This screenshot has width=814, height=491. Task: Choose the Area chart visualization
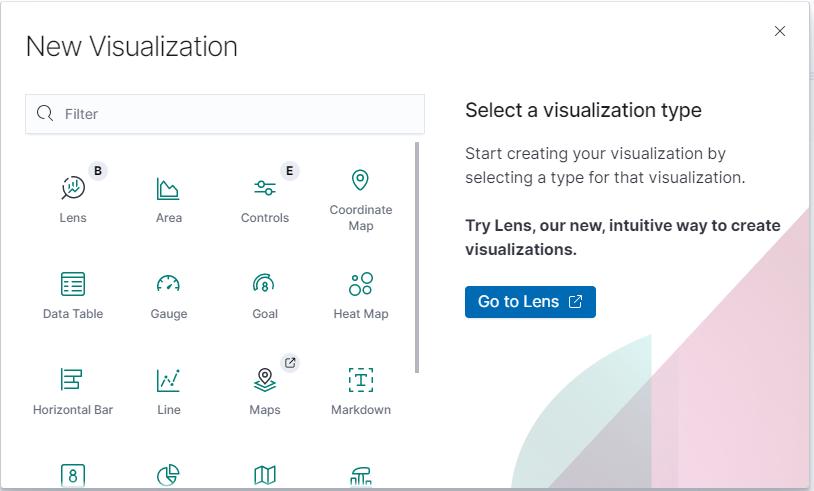[169, 196]
